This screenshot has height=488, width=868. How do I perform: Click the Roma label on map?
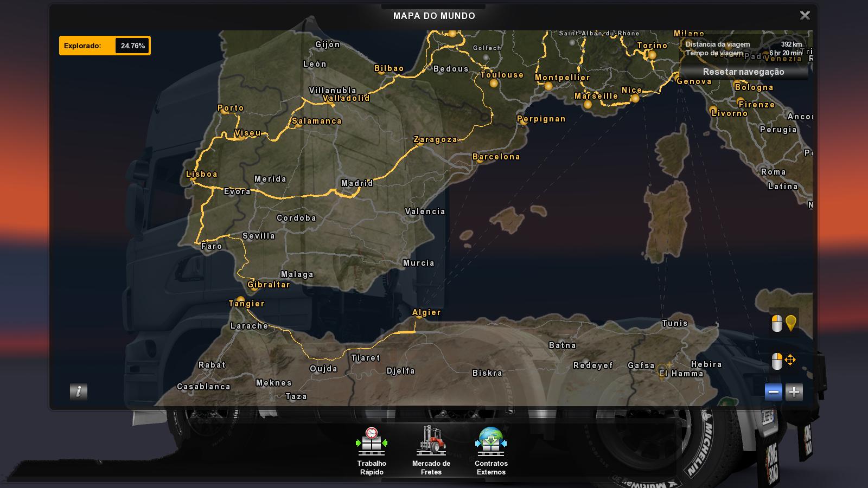tap(774, 172)
